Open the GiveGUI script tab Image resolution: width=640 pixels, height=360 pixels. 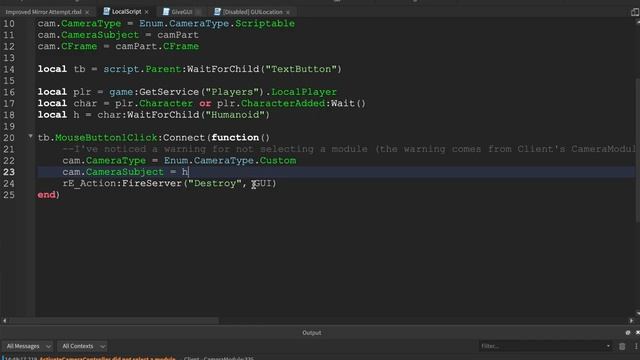pos(182,12)
